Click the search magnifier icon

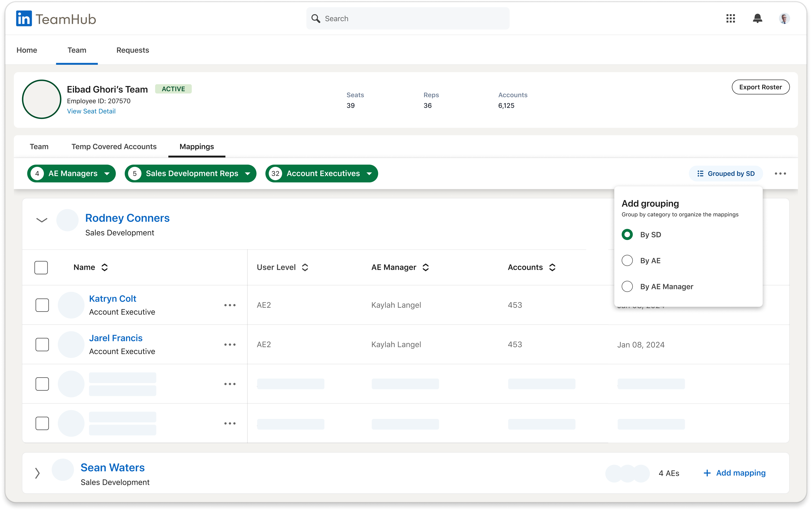tap(316, 19)
